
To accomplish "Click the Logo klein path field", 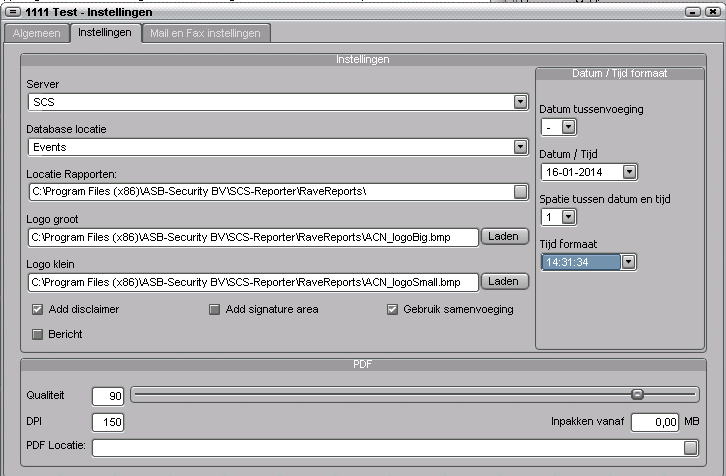I will point(253,282).
